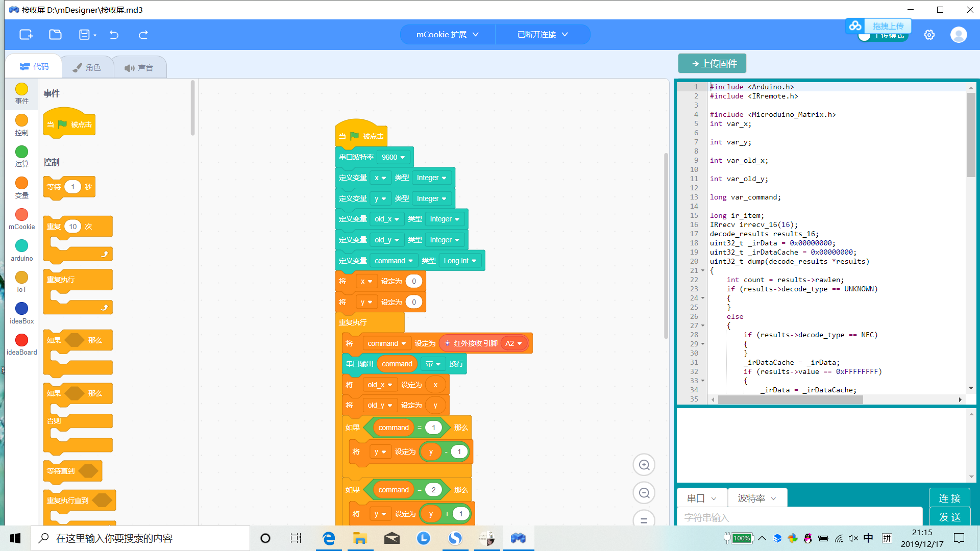Switch to the 角色 tab
This screenshot has height=551, width=980.
(87, 67)
